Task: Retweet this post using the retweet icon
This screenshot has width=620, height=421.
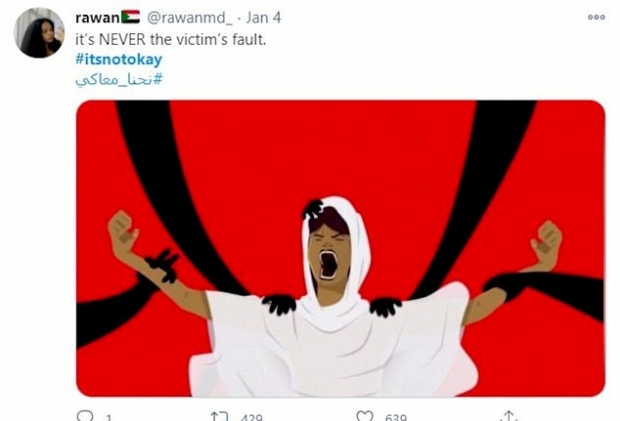Action: coord(219,416)
